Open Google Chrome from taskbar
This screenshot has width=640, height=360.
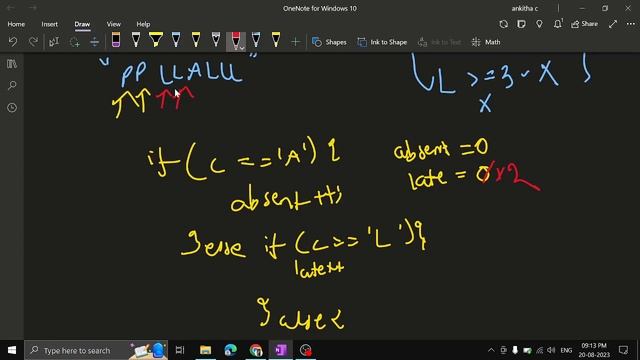(256, 350)
